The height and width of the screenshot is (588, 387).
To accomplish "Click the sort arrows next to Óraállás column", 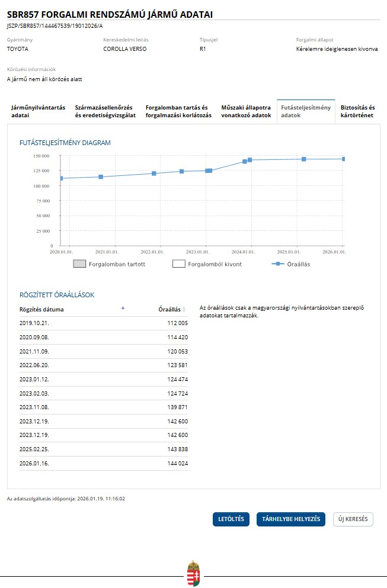I will pyautogui.click(x=184, y=310).
